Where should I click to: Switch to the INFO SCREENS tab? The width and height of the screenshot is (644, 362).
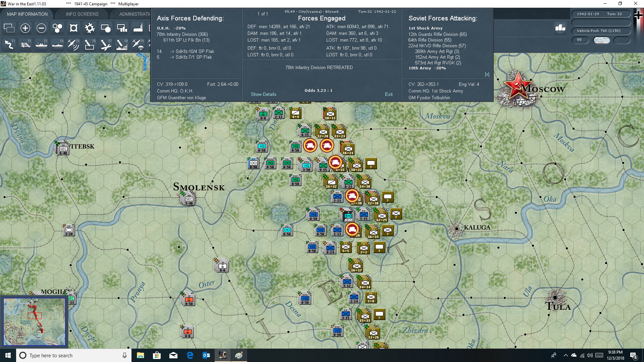coord(82,14)
